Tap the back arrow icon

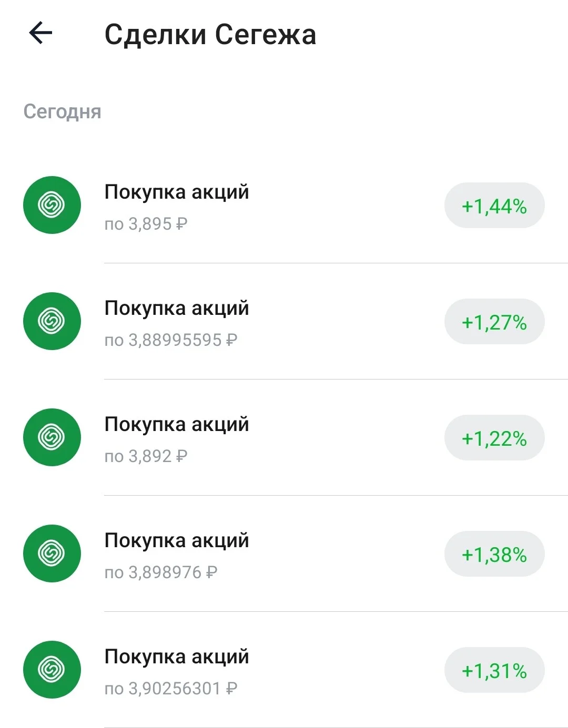40,33
